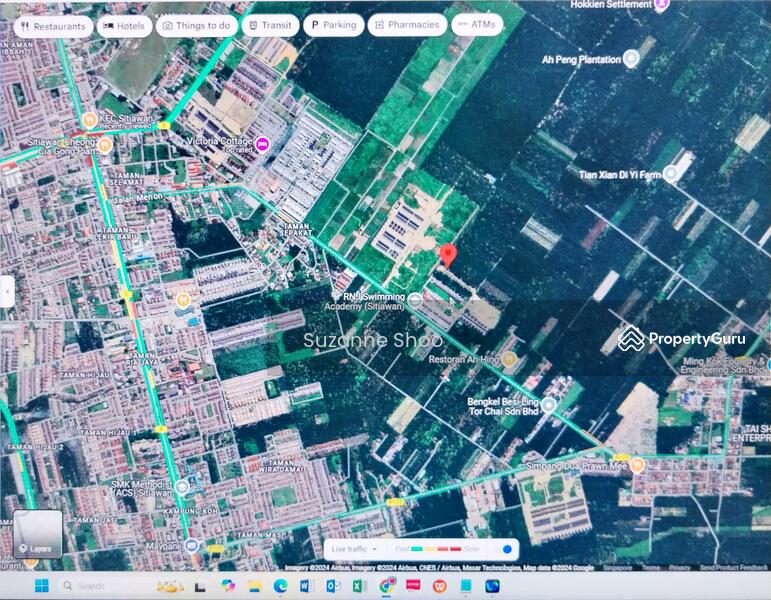Open the Layers thumbnail
The width and height of the screenshot is (771, 600).
pyautogui.click(x=38, y=535)
